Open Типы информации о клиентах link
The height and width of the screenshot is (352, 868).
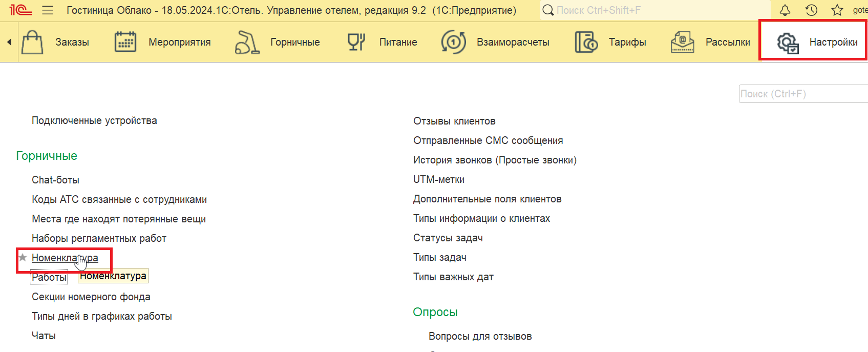click(x=481, y=218)
